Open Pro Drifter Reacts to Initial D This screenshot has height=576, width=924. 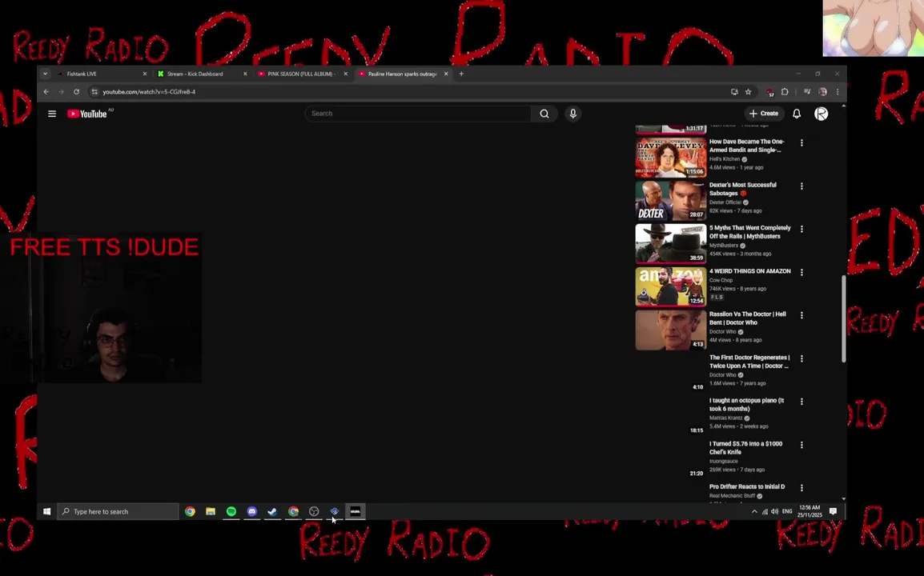746,487
